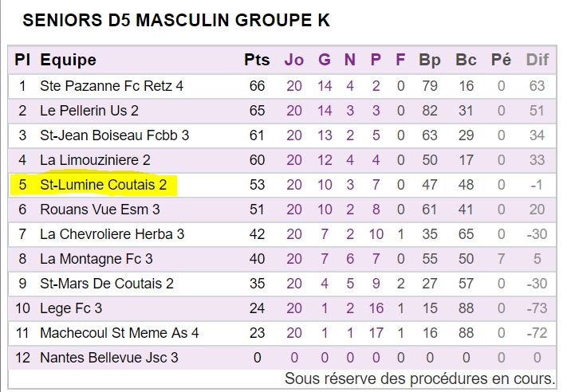The height and width of the screenshot is (392, 567).
Task: Click the N column header
Action: click(x=349, y=60)
